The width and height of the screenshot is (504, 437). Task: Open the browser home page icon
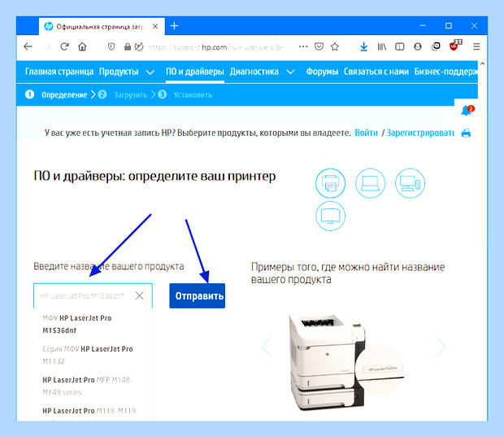pyautogui.click(x=82, y=47)
